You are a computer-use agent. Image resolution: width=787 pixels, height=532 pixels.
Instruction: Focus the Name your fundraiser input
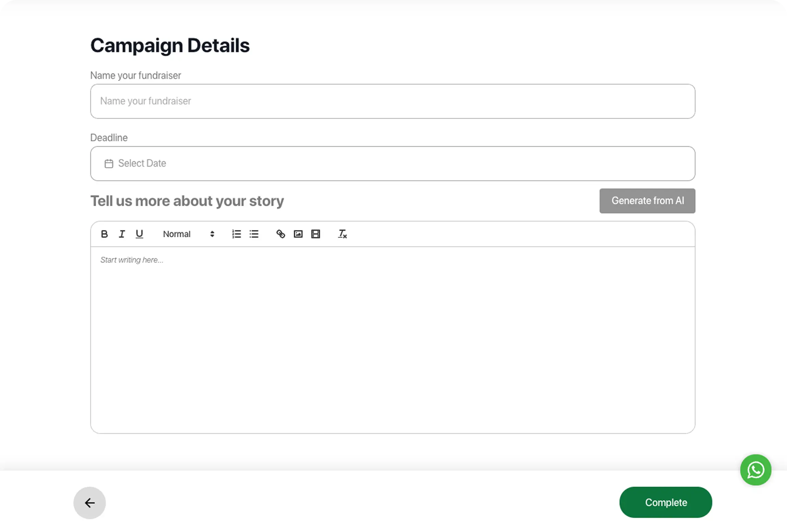click(392, 101)
